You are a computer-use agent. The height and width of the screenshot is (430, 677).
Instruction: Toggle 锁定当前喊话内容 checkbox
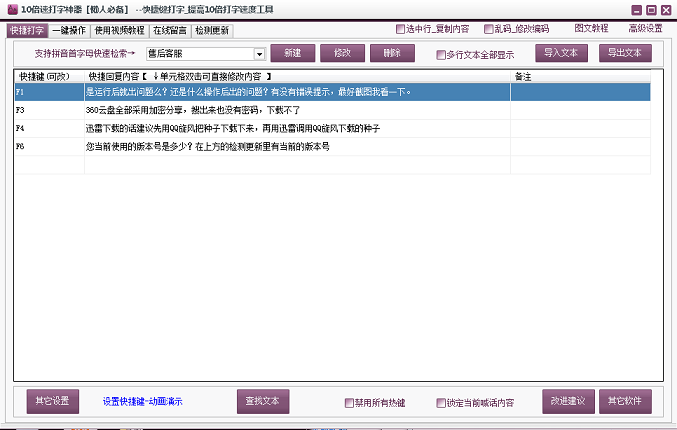point(441,403)
